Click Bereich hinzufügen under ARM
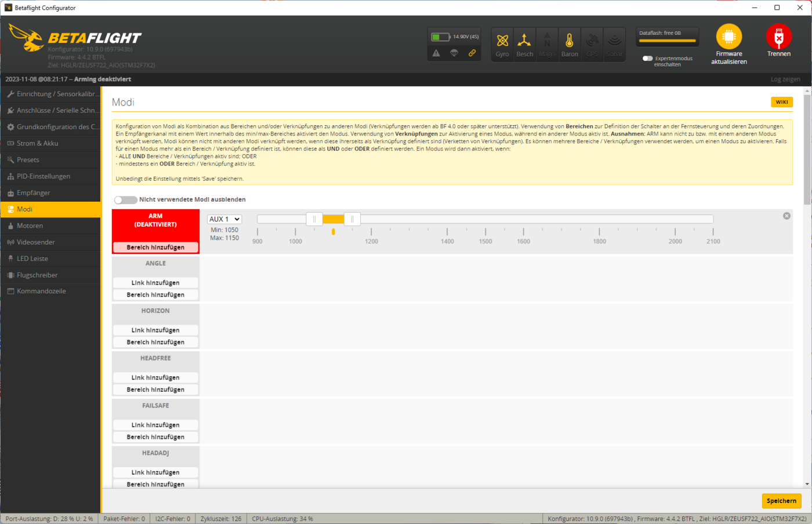The height and width of the screenshot is (524, 812). 155,248
